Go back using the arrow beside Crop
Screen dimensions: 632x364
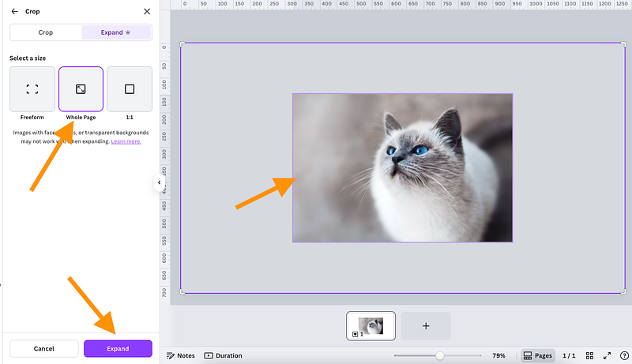pos(15,11)
